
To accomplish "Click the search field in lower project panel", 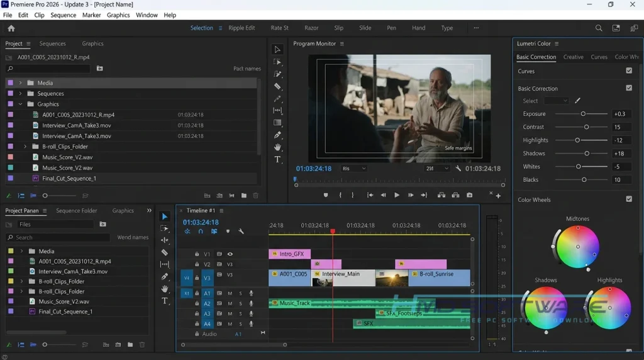I will [x=58, y=237].
